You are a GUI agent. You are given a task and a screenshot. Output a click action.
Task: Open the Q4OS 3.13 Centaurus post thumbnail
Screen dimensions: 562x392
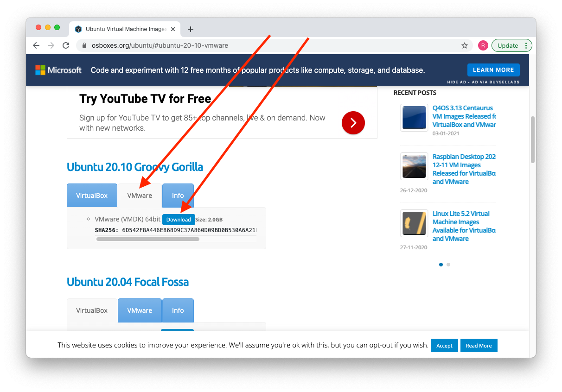tap(414, 118)
